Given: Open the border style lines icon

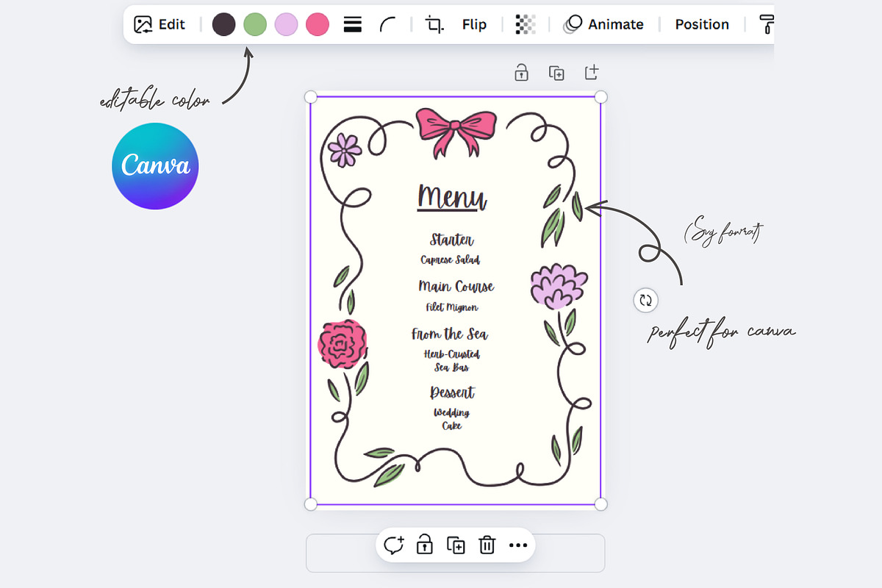Looking at the screenshot, I should [353, 24].
